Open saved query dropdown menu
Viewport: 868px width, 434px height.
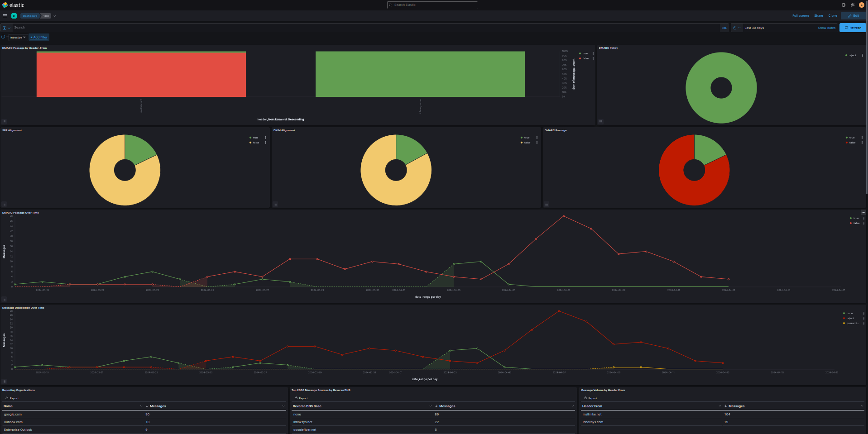[x=6, y=28]
